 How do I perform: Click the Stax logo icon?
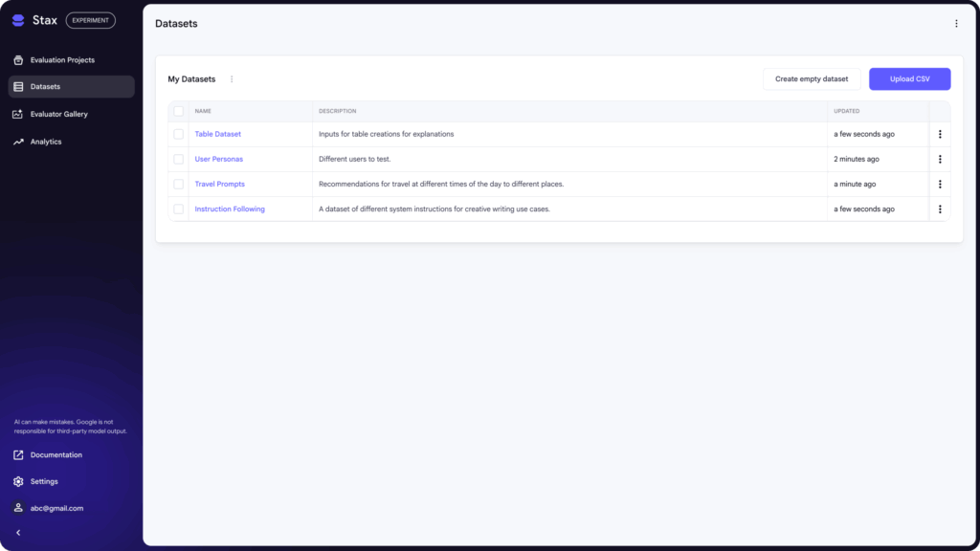pyautogui.click(x=18, y=21)
